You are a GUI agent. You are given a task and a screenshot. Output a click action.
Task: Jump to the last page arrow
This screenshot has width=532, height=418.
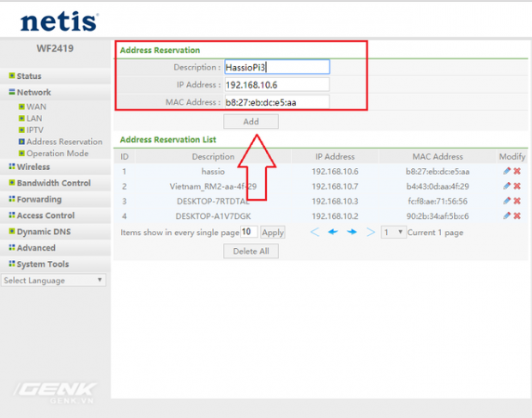(371, 233)
